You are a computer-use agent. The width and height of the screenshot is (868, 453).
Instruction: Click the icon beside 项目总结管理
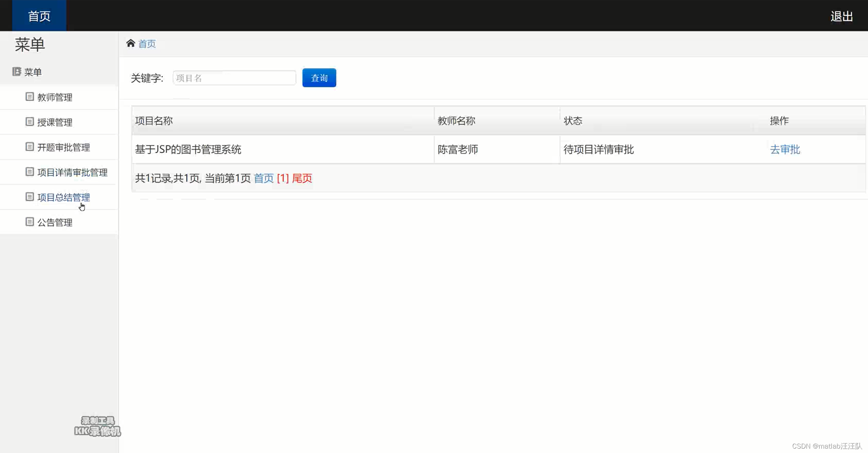coord(30,197)
